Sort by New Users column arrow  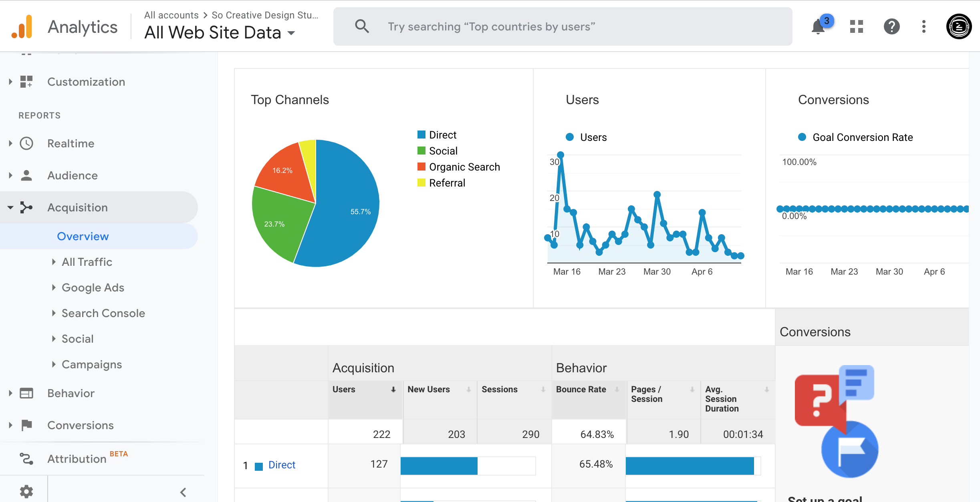(468, 390)
